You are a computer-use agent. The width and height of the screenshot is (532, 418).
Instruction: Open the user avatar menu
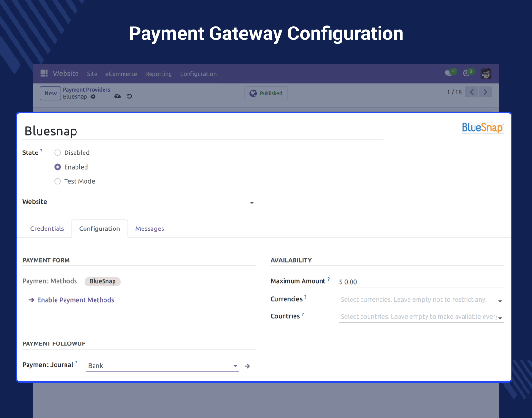[486, 74]
